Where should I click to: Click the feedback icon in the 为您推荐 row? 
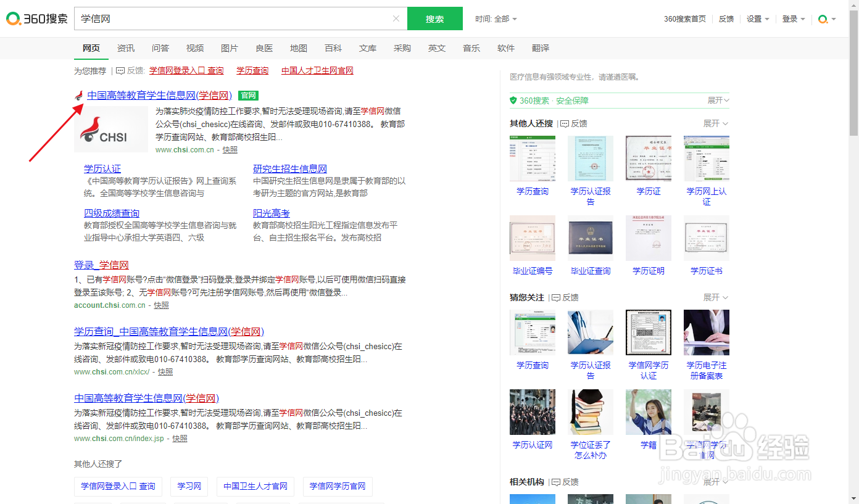point(120,71)
